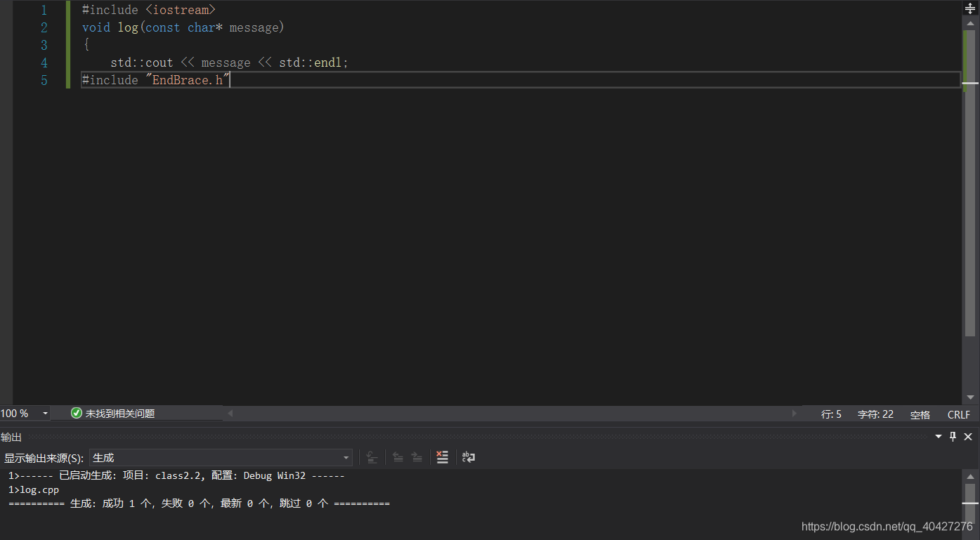This screenshot has width=980, height=540.
Task: Open the 显示输出来源 source combo box
Action: coord(221,458)
